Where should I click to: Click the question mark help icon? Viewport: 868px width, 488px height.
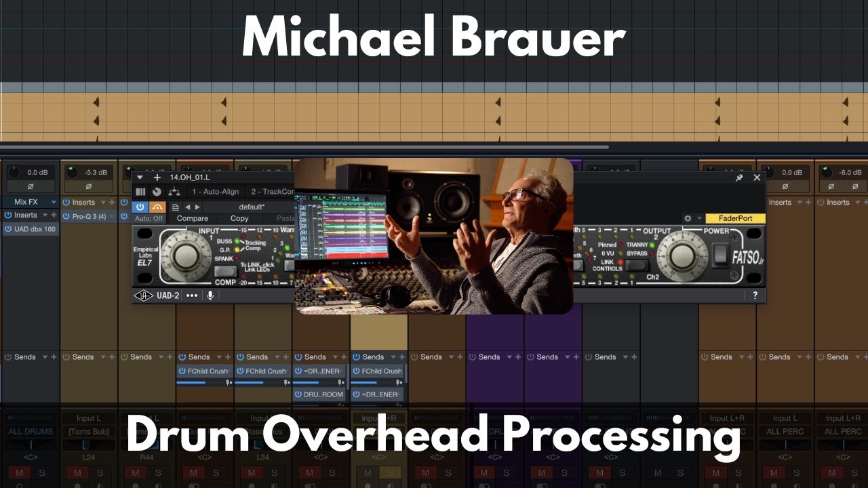pyautogui.click(x=755, y=296)
